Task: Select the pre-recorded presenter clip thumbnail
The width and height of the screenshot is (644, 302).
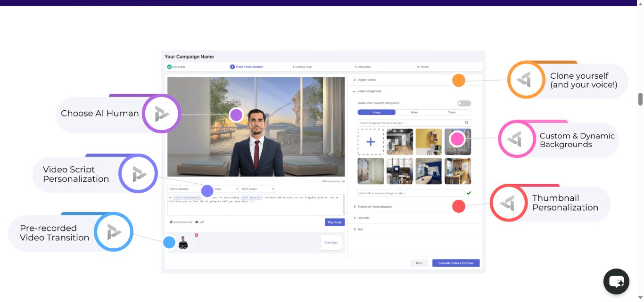Action: tap(183, 243)
